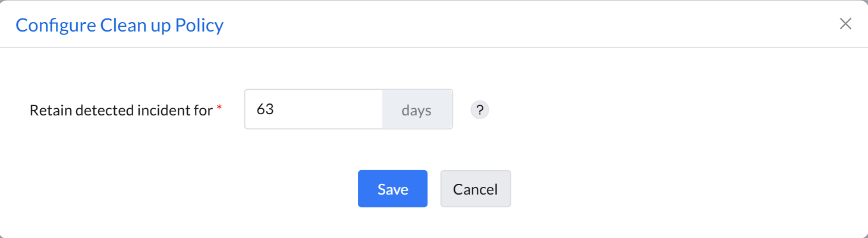Cancel the clean up policy changes
This screenshot has height=238, width=868.
[x=475, y=189]
